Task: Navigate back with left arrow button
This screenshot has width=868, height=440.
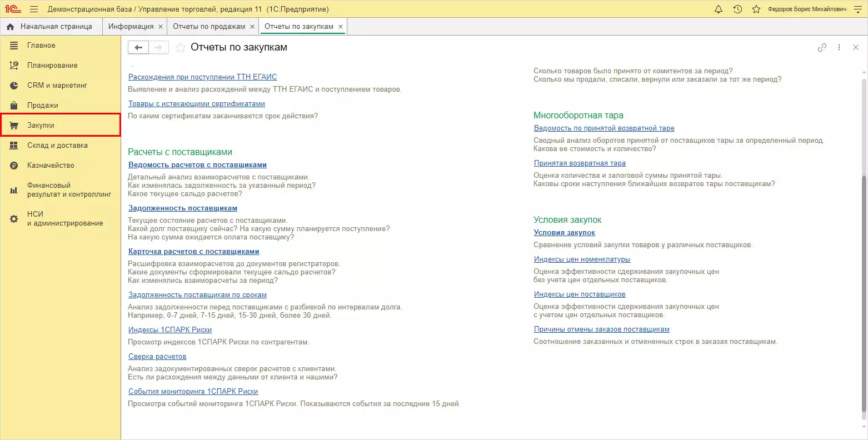Action: pos(138,48)
